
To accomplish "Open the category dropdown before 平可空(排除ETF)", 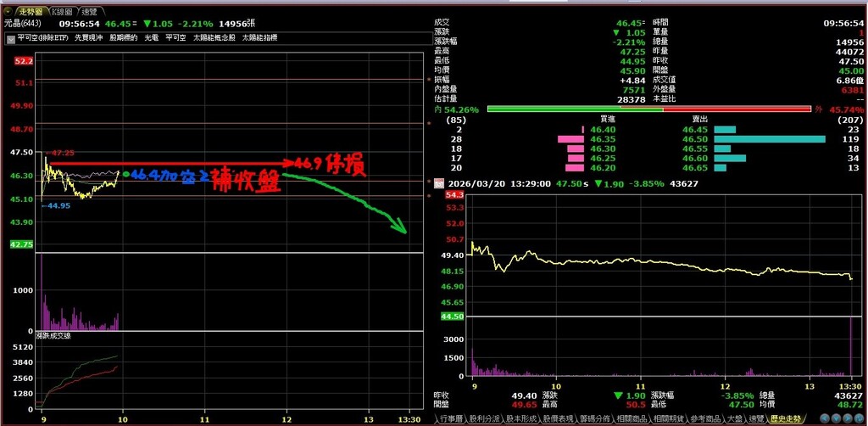I will pyautogui.click(x=10, y=38).
